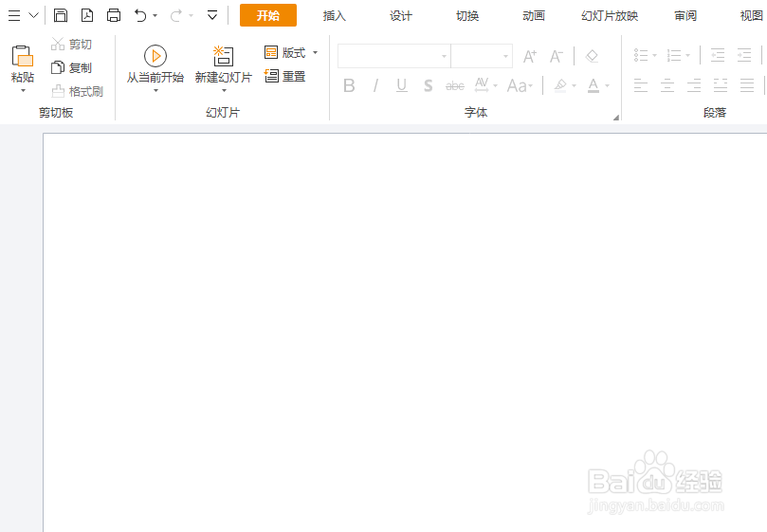
Task: Open the hamburger file menu icon
Action: click(x=14, y=16)
